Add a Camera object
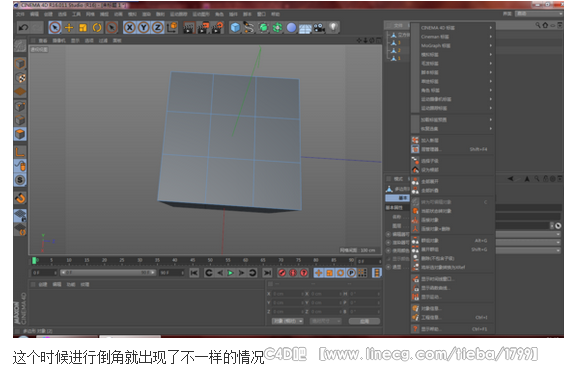 [x=319, y=28]
